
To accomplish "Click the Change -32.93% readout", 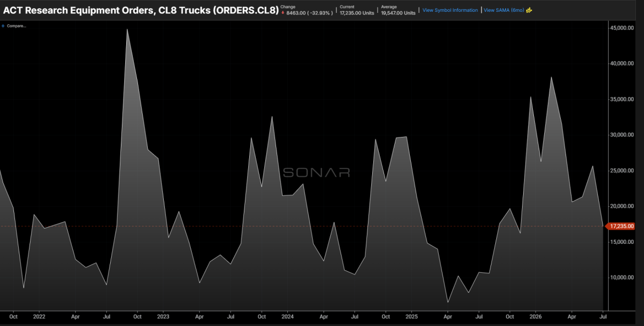I will point(307,10).
